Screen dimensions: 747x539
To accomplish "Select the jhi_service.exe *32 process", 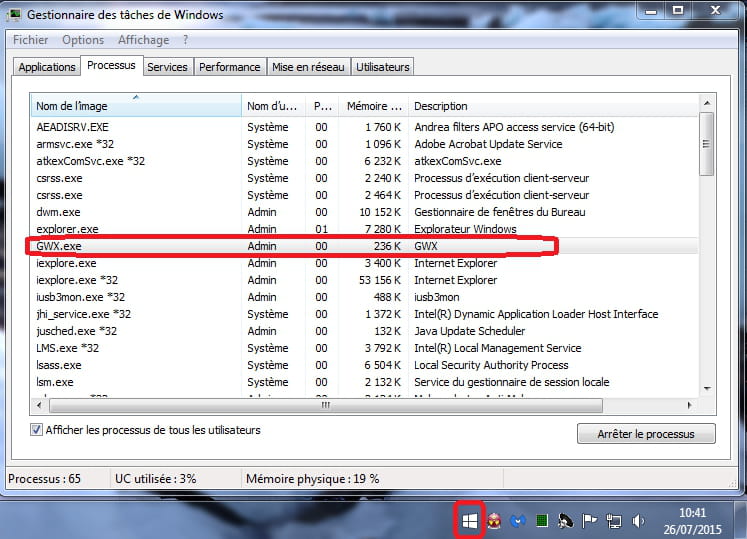I will click(364, 314).
